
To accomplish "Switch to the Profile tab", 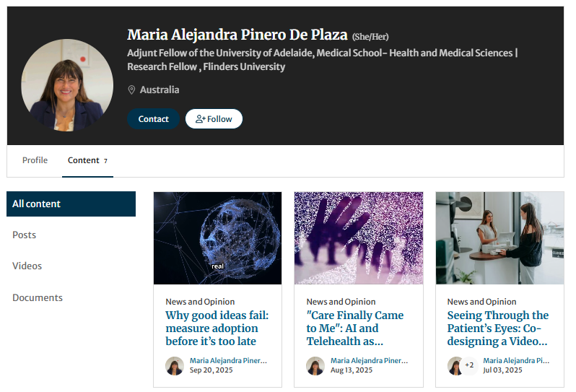I will click(35, 160).
